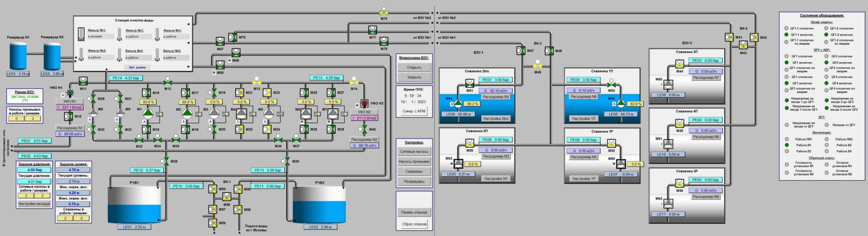Open the УФО N2 red lamp icon
The width and height of the screenshot is (868, 236).
click(364, 104)
